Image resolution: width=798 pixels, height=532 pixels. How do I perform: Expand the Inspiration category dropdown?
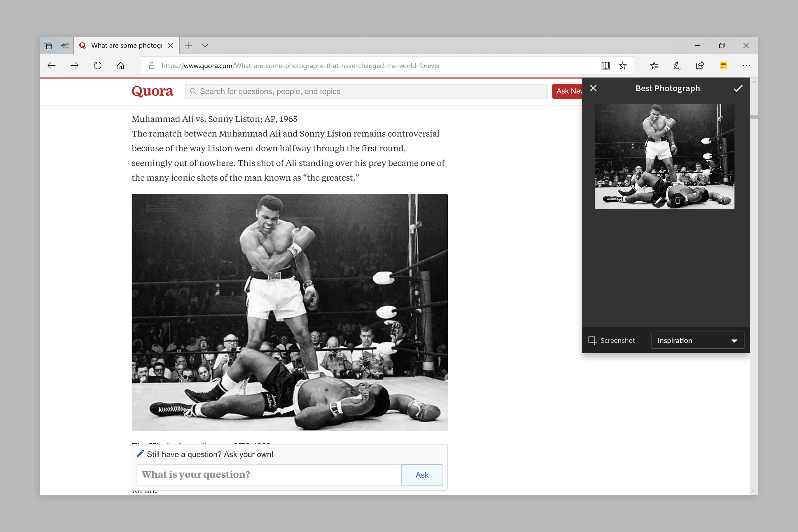(x=698, y=340)
